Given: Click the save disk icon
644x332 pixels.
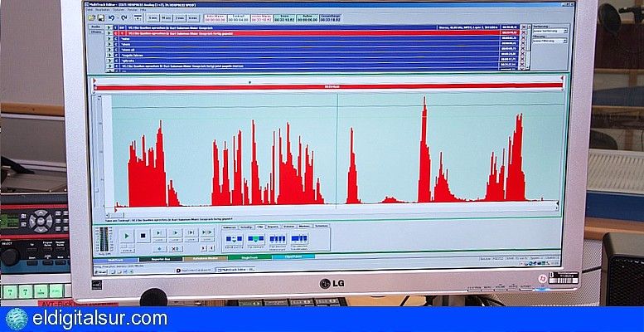Looking at the screenshot, I should pyautogui.click(x=101, y=18).
